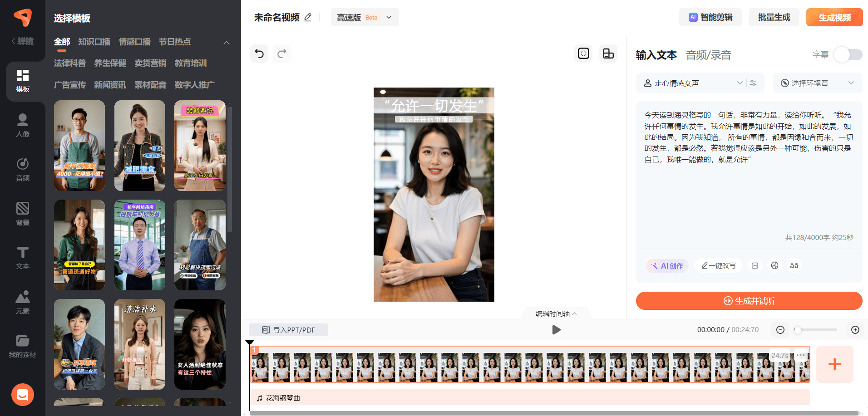Click the layout split icon above preview
The image size is (868, 416).
[608, 54]
